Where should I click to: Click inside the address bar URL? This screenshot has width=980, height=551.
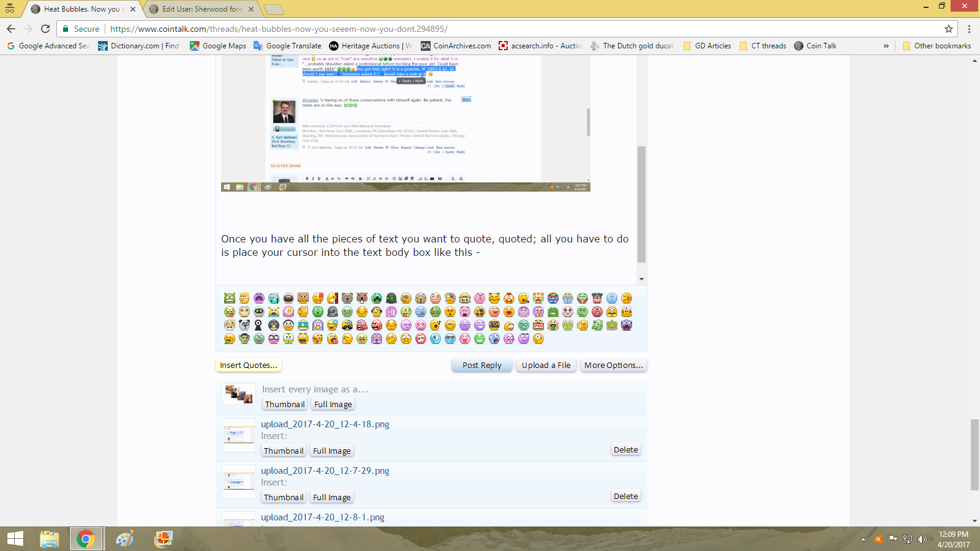279,29
